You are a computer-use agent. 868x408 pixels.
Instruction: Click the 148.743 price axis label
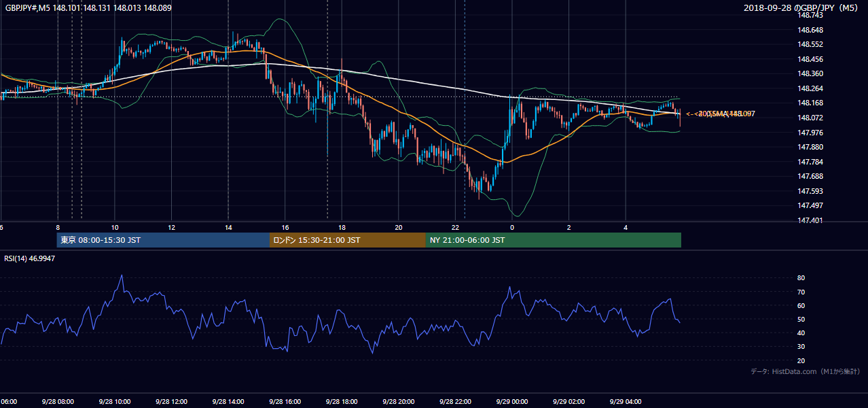pos(810,15)
